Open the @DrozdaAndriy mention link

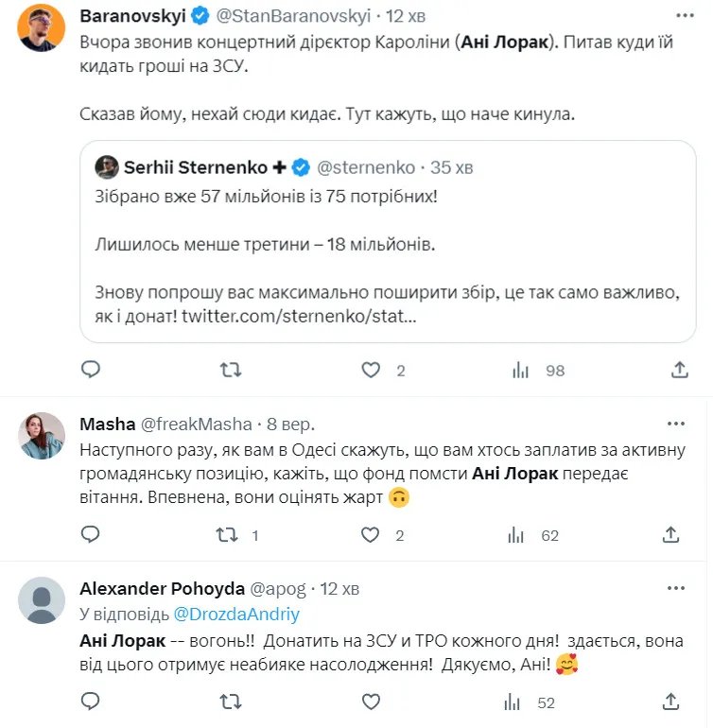click(236, 615)
